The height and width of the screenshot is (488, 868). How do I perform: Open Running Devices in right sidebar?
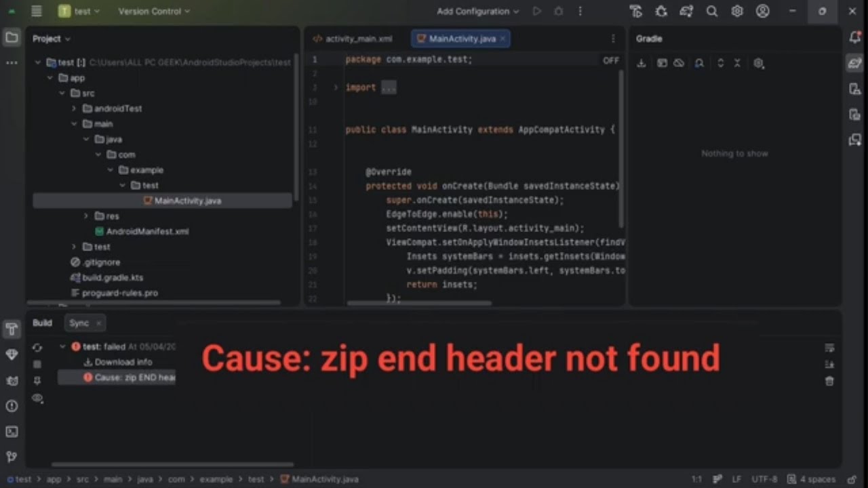point(855,115)
